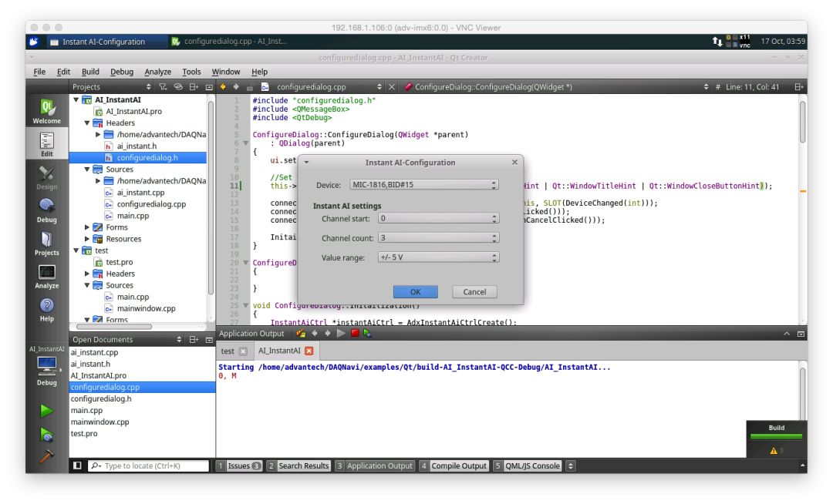The height and width of the screenshot is (504, 833).
Task: Close the AI_InstantAI output tab
Action: (309, 351)
